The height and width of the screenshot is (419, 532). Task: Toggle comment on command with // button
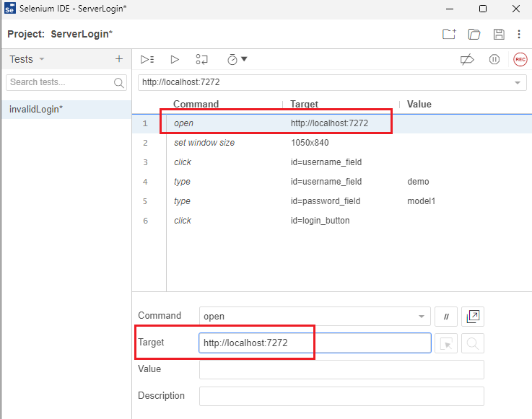click(x=446, y=317)
